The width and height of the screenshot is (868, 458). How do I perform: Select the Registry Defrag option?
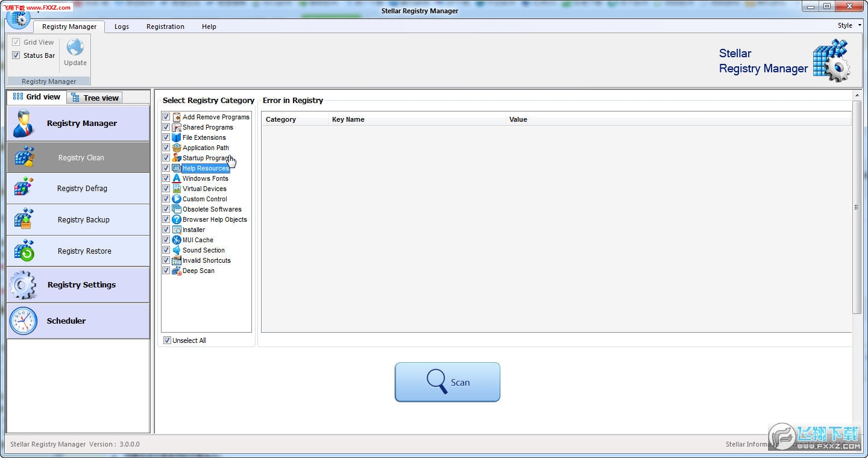pos(78,188)
